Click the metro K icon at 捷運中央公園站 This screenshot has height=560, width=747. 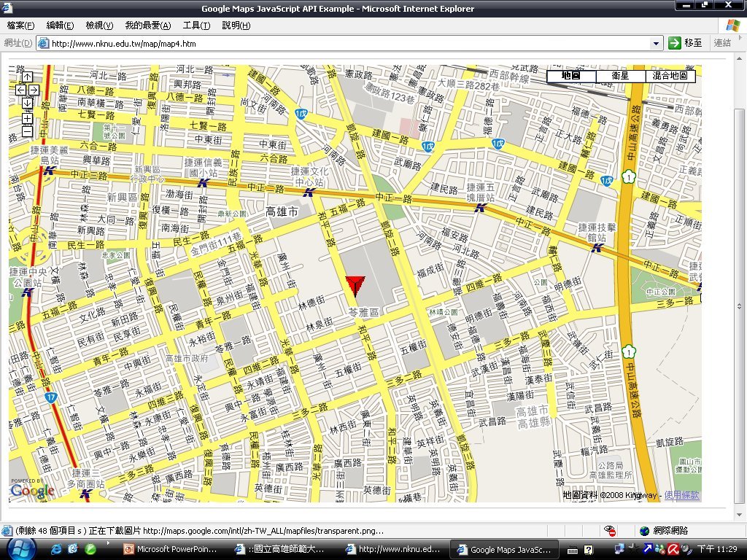pos(27,292)
